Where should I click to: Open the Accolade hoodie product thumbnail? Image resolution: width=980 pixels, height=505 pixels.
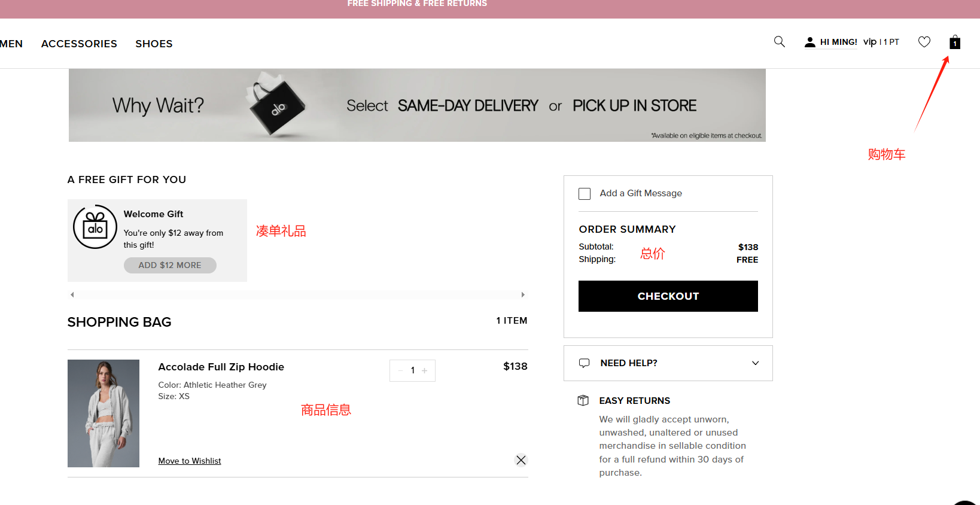coord(104,413)
